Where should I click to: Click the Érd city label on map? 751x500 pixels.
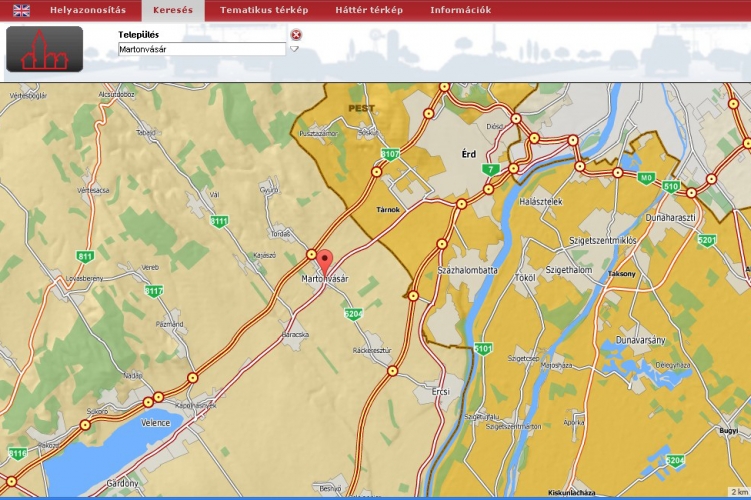click(x=469, y=154)
